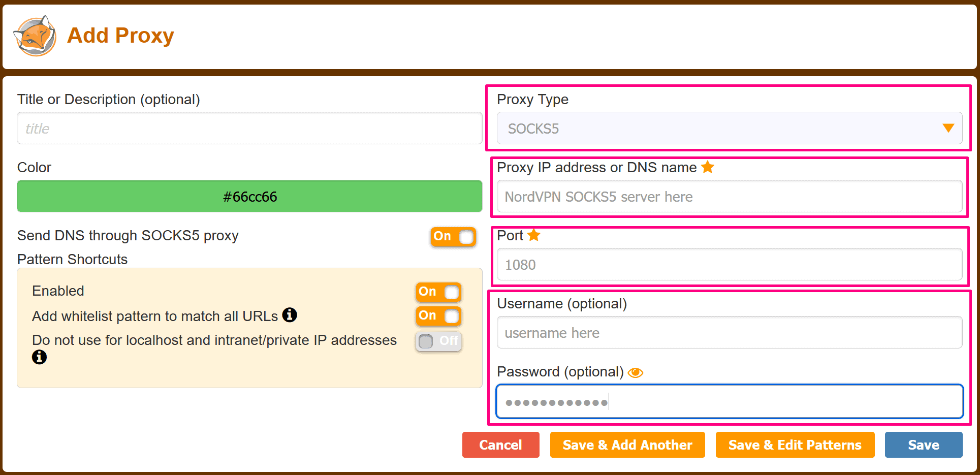
Task: Click the star icon next to Port label
Action: (x=534, y=235)
